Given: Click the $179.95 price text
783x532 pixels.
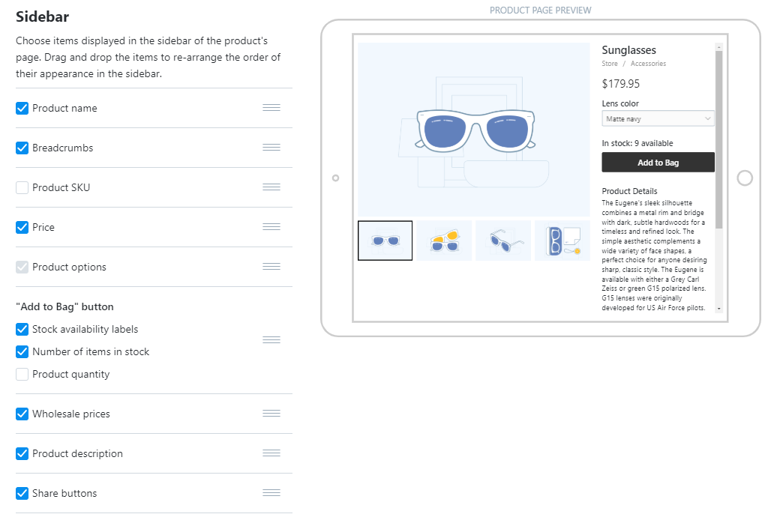Looking at the screenshot, I should tap(621, 84).
